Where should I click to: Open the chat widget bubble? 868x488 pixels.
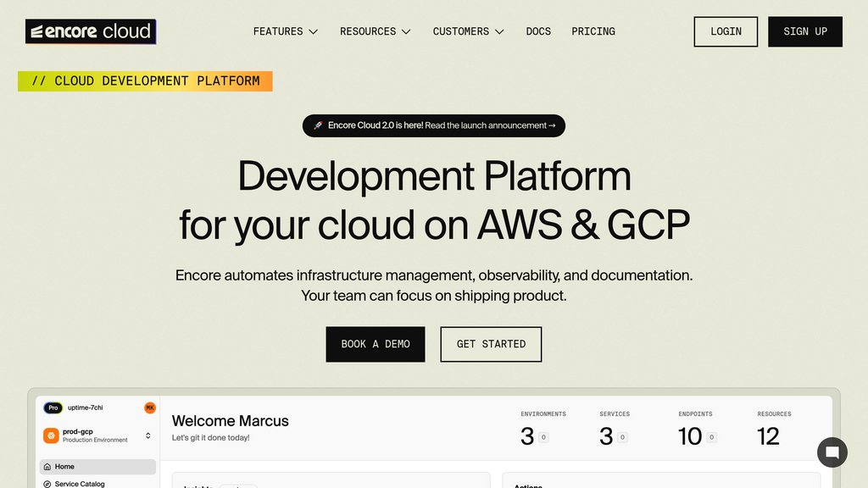[832, 452]
